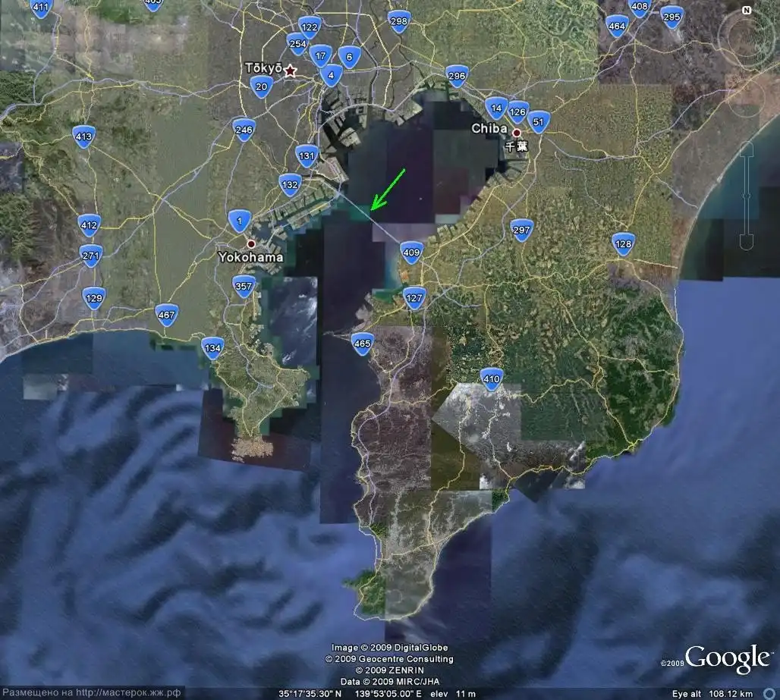This screenshot has height=700, width=780.
Task: Select the Yokohama city placemark dot
Action: click(251, 243)
